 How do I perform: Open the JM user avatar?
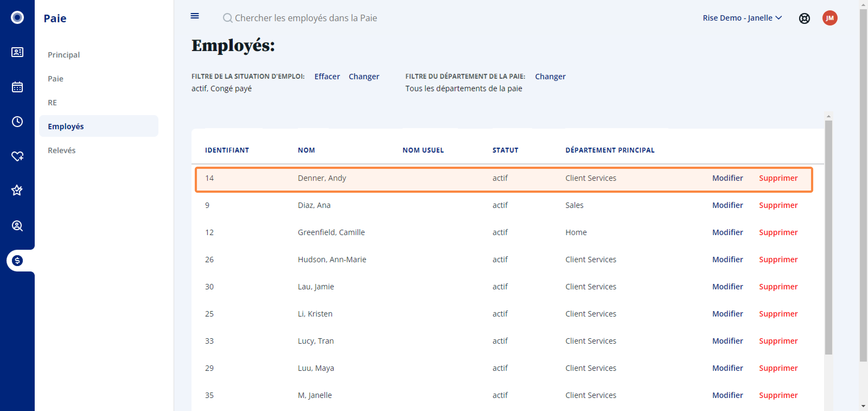pos(829,18)
